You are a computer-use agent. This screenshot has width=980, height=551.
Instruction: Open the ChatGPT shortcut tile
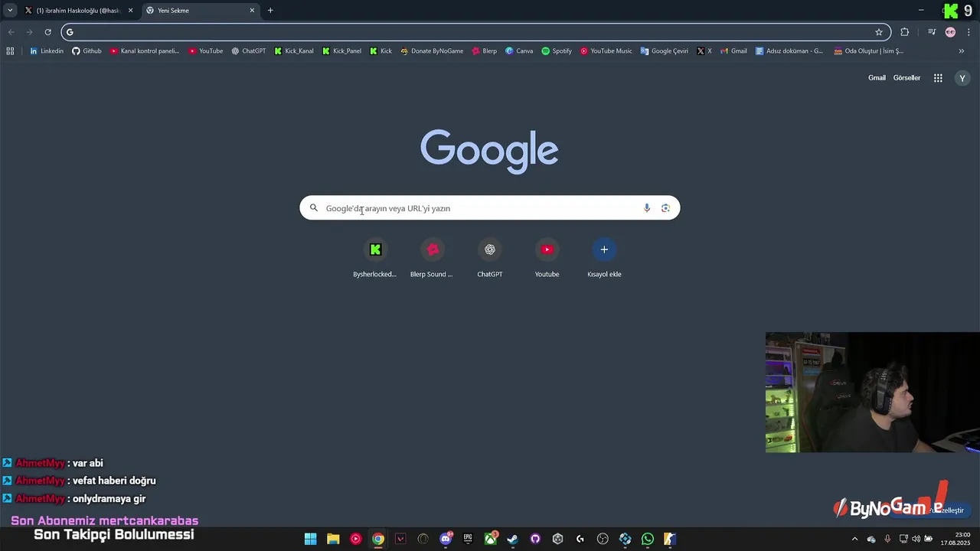pos(490,258)
